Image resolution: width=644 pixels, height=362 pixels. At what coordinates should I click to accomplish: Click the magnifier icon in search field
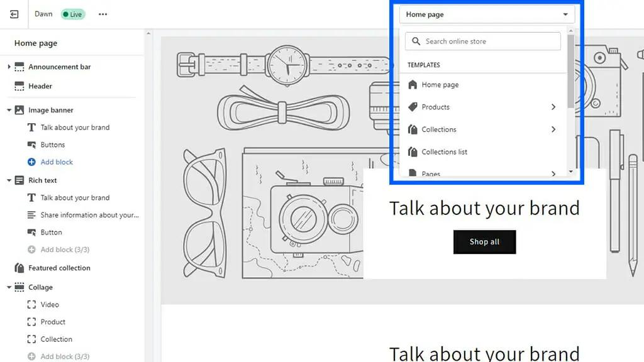click(x=416, y=41)
